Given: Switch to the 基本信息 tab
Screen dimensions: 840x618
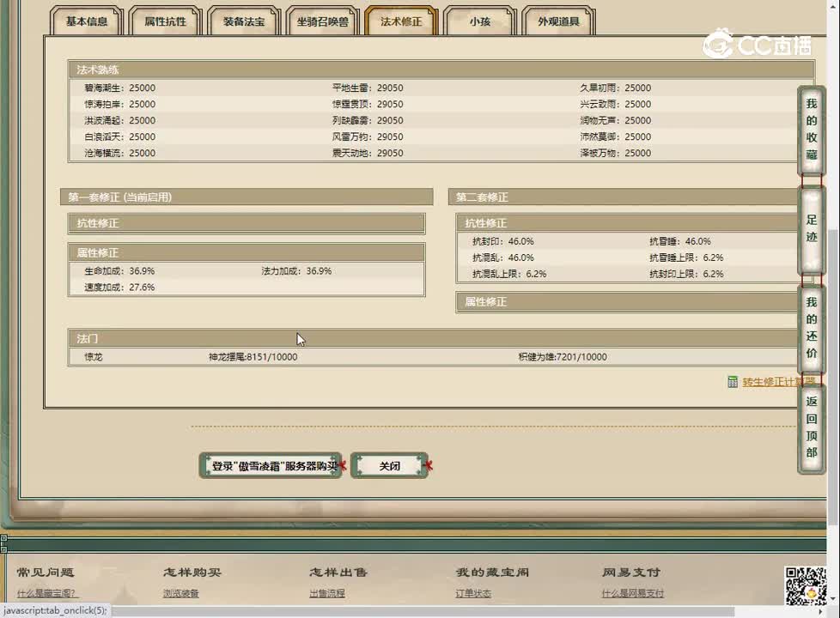Looking at the screenshot, I should (87, 21).
